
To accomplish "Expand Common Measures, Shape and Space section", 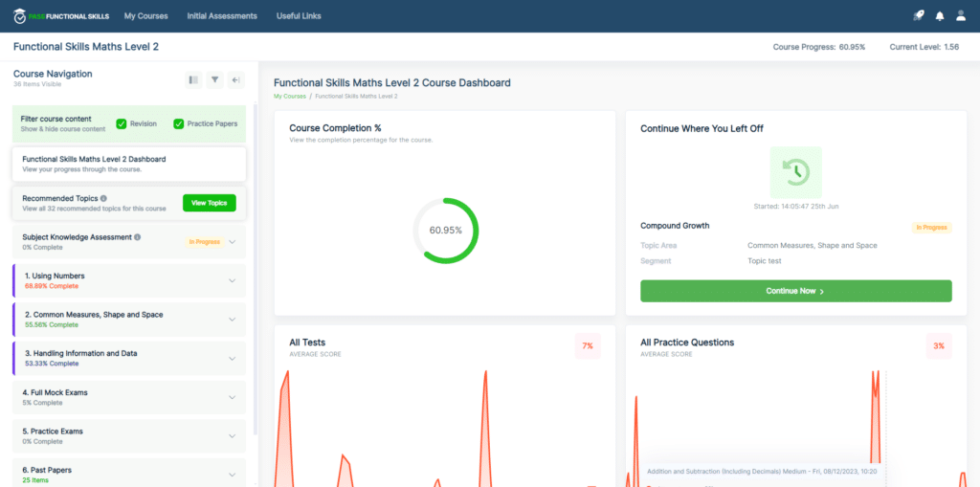I will pyautogui.click(x=232, y=320).
